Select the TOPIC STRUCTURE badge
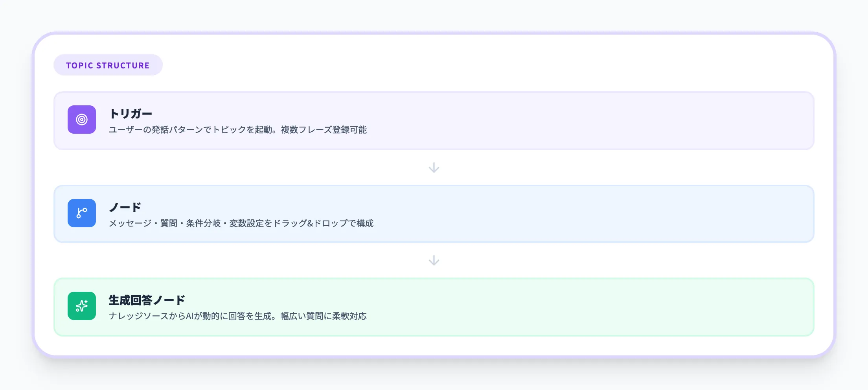 tap(108, 65)
